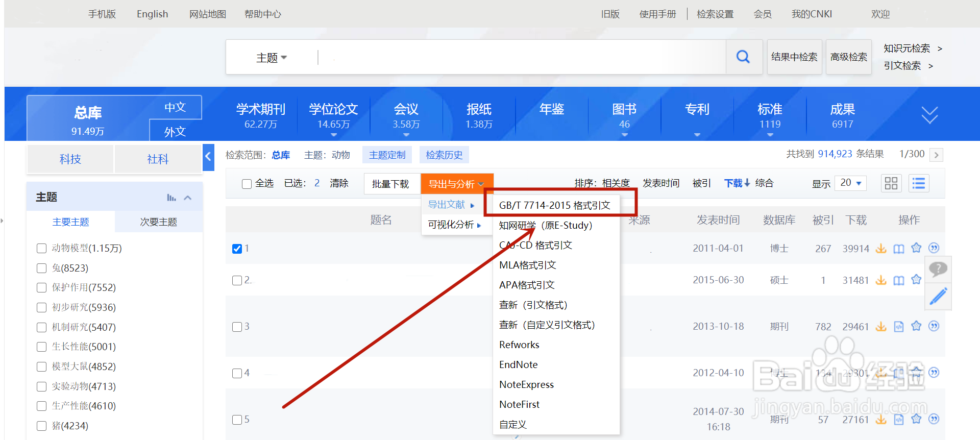Select EndNote export format
Image resolution: width=980 pixels, height=440 pixels.
click(519, 364)
